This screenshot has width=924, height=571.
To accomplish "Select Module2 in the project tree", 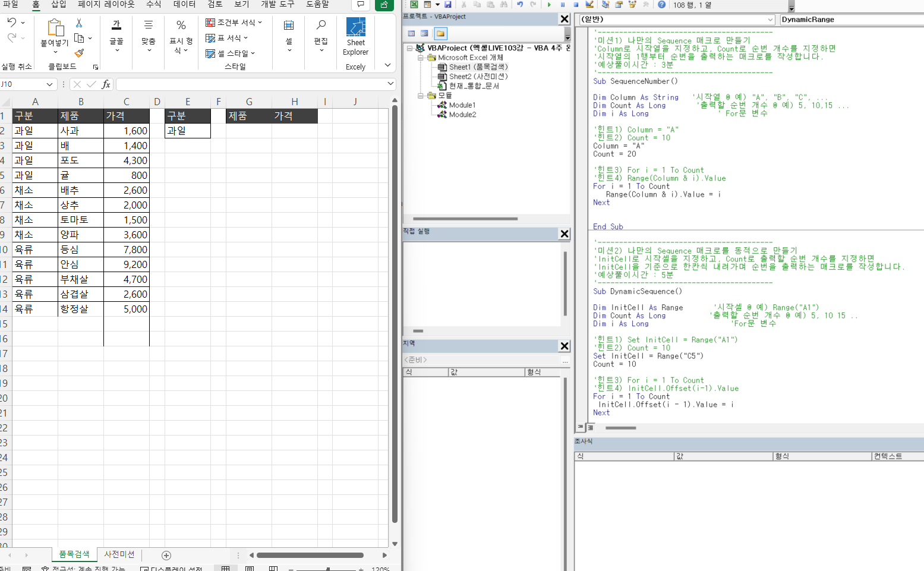I will (462, 115).
